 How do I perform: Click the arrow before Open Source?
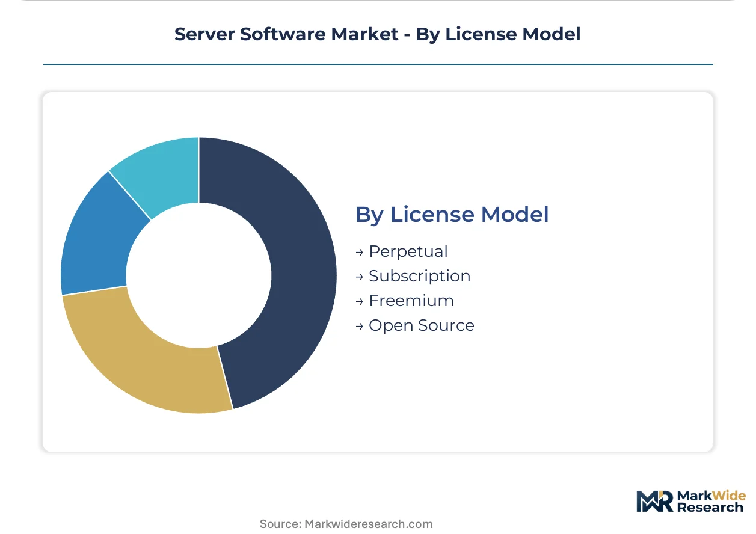click(x=360, y=326)
